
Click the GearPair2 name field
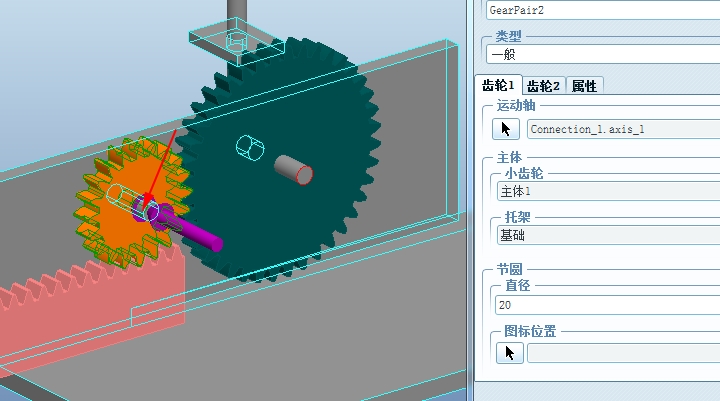pos(603,10)
